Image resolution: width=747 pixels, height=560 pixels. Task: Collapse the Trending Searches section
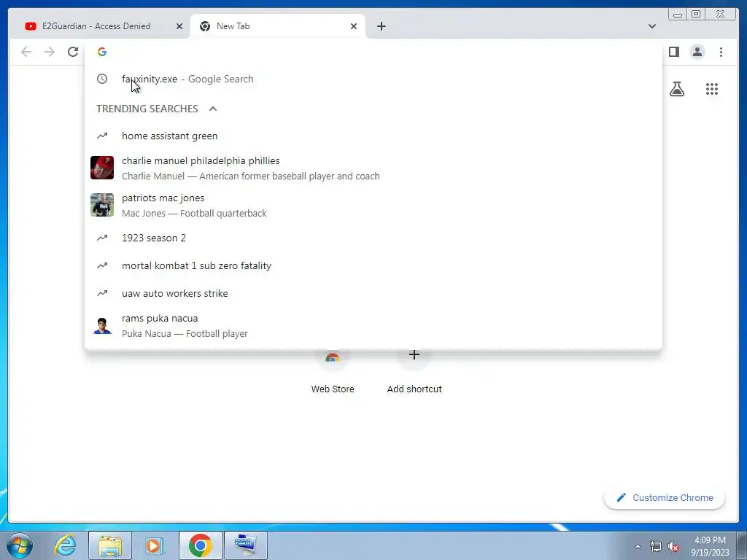pos(213,109)
